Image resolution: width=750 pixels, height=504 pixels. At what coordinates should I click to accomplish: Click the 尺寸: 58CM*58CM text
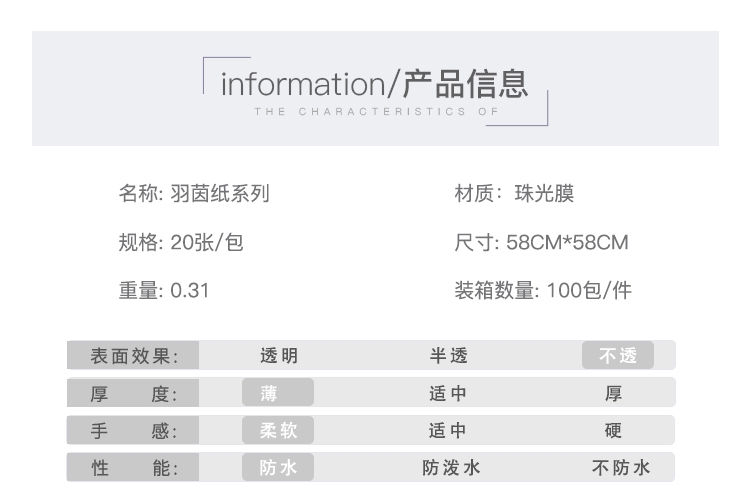(x=541, y=242)
